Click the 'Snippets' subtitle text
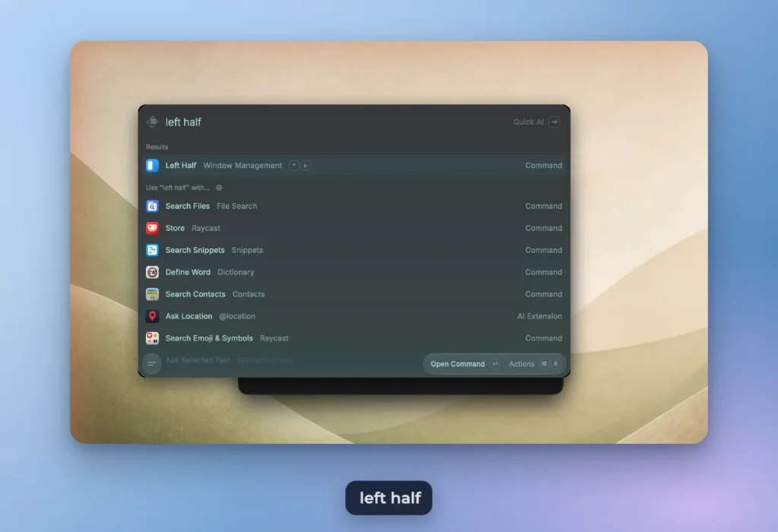This screenshot has width=778, height=532. [x=247, y=250]
